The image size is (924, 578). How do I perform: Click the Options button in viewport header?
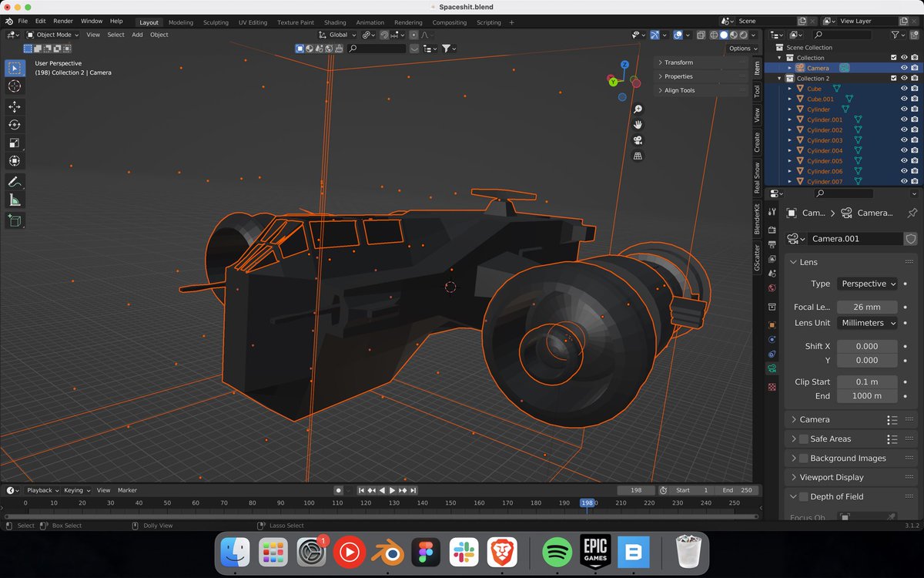[x=742, y=48]
